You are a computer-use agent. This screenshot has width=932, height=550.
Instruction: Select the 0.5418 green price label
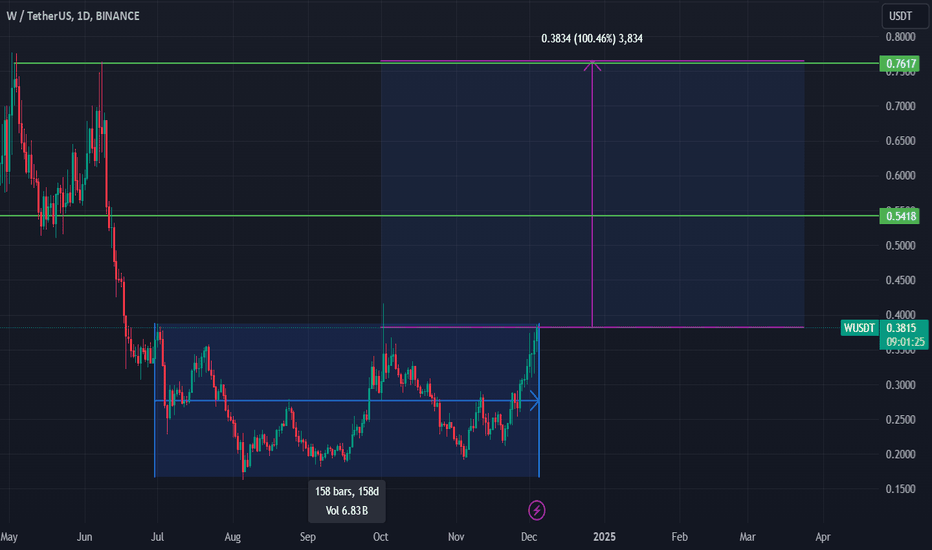pyautogui.click(x=899, y=216)
